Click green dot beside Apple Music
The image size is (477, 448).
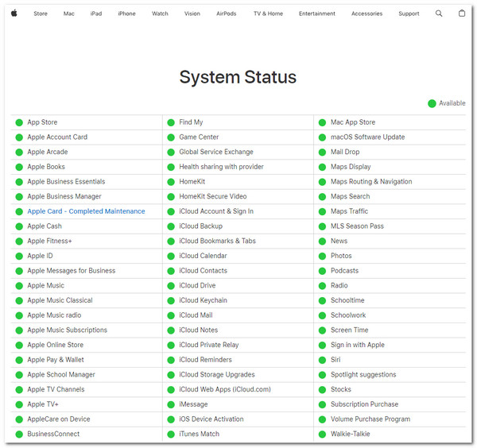pyautogui.click(x=19, y=286)
